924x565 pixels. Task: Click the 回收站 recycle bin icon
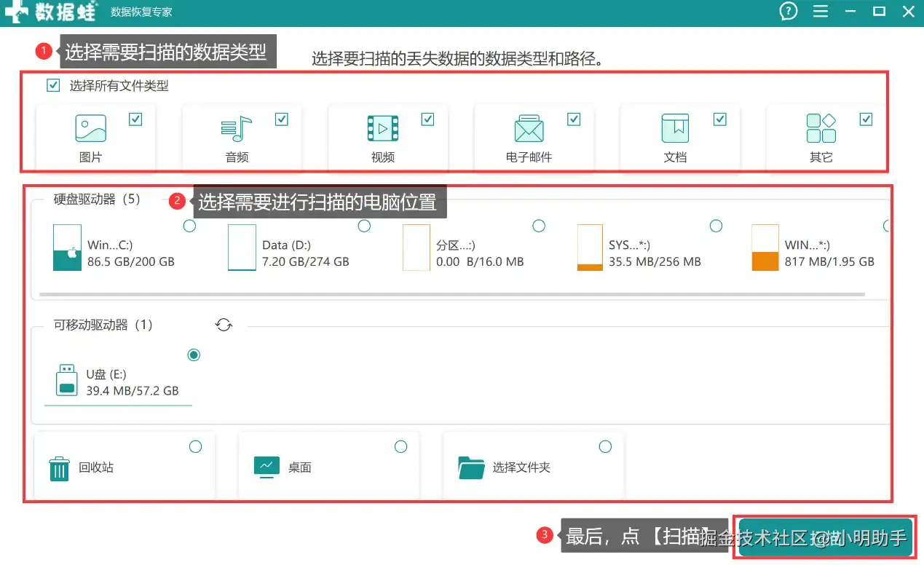59,468
